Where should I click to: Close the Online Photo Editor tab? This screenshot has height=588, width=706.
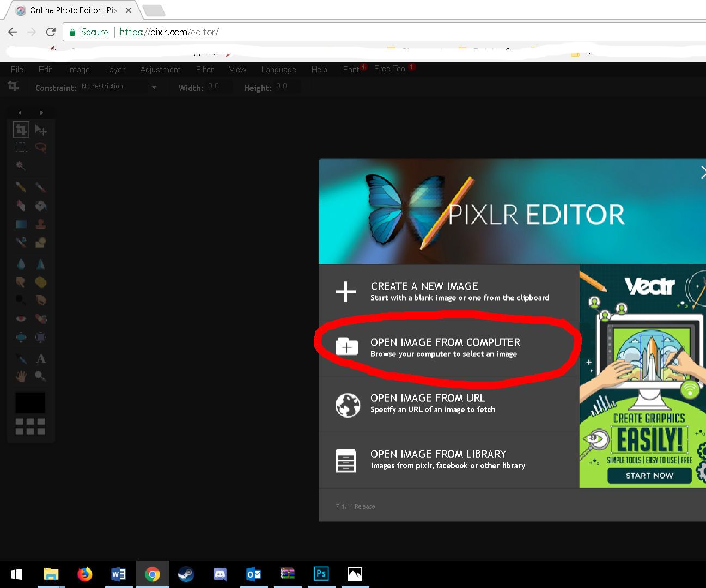[x=129, y=10]
